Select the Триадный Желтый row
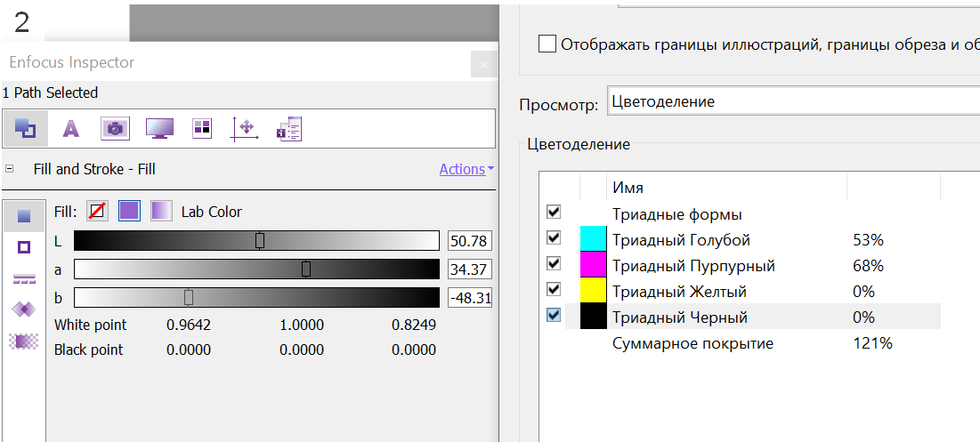This screenshot has height=442, width=980. tap(679, 292)
